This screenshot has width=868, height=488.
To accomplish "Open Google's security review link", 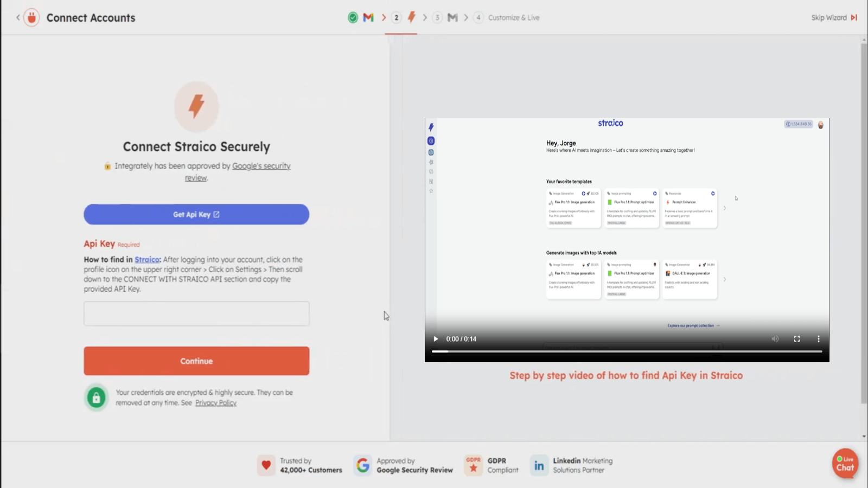I will click(x=261, y=166).
